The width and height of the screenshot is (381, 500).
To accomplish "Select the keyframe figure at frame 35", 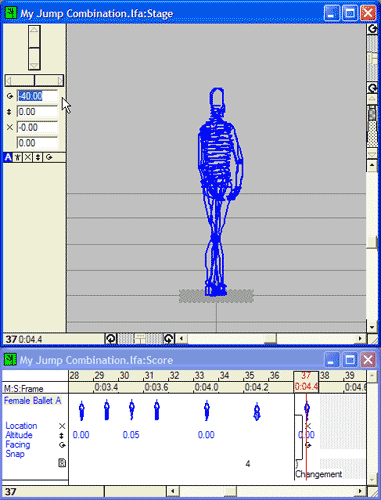I will pyautogui.click(x=257, y=411).
